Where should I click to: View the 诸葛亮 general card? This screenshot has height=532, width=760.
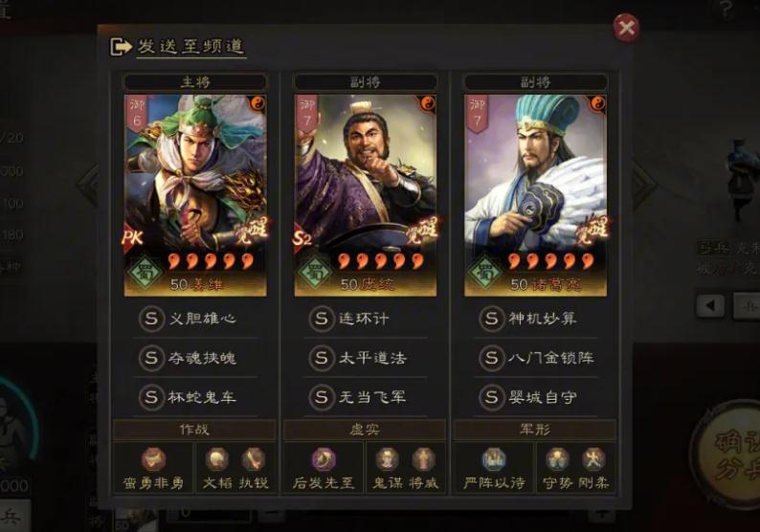(x=536, y=195)
